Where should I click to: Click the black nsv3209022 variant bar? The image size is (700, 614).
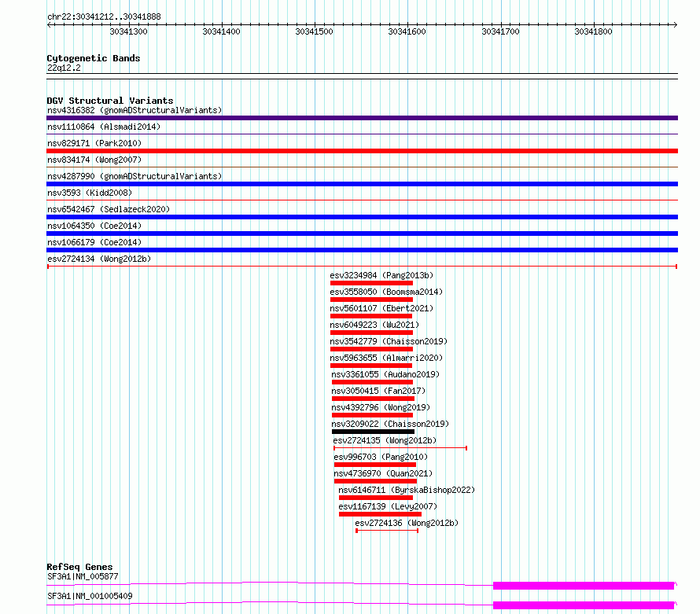point(374,432)
